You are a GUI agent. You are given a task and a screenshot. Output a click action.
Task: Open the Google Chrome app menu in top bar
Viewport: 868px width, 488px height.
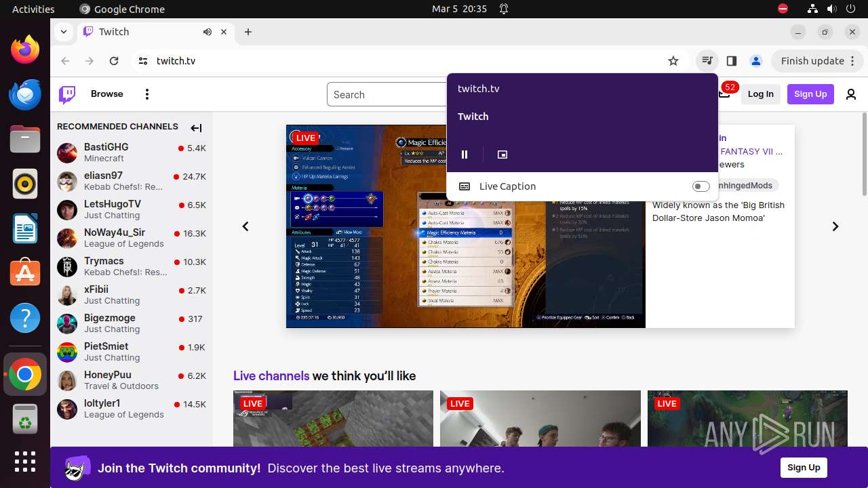click(x=122, y=9)
